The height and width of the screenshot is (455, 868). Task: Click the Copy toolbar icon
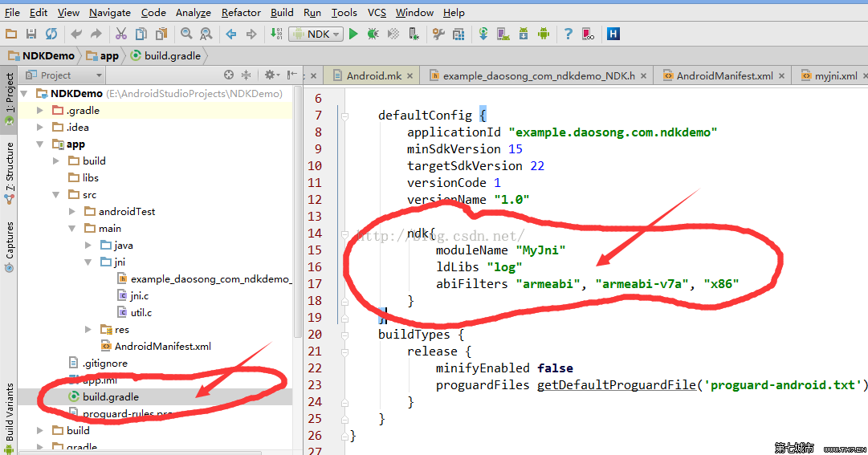coord(141,35)
